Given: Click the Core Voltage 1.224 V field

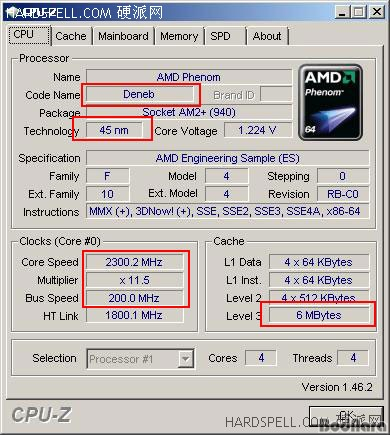Looking at the screenshot, I should [x=258, y=130].
